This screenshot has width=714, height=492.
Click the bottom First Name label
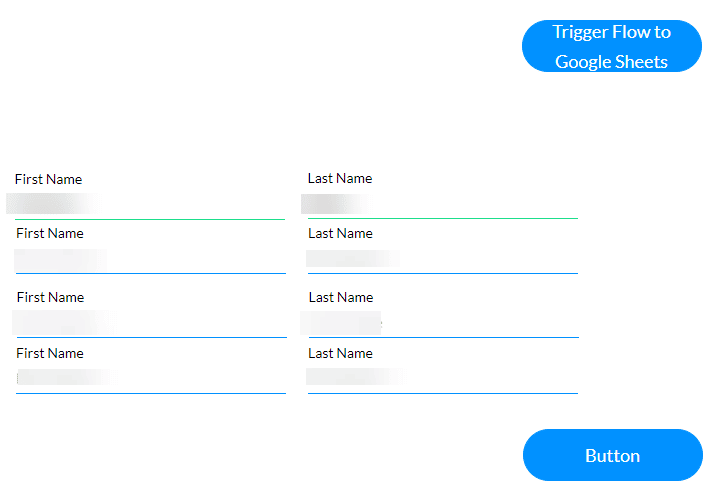[50, 353]
